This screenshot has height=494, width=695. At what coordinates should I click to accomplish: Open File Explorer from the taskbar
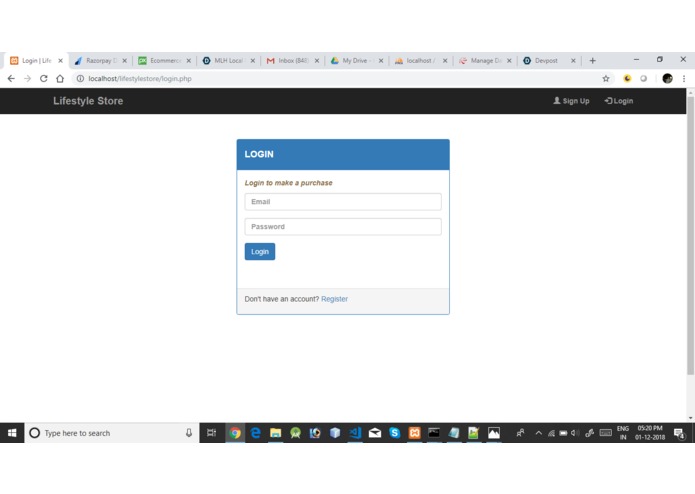click(x=275, y=433)
